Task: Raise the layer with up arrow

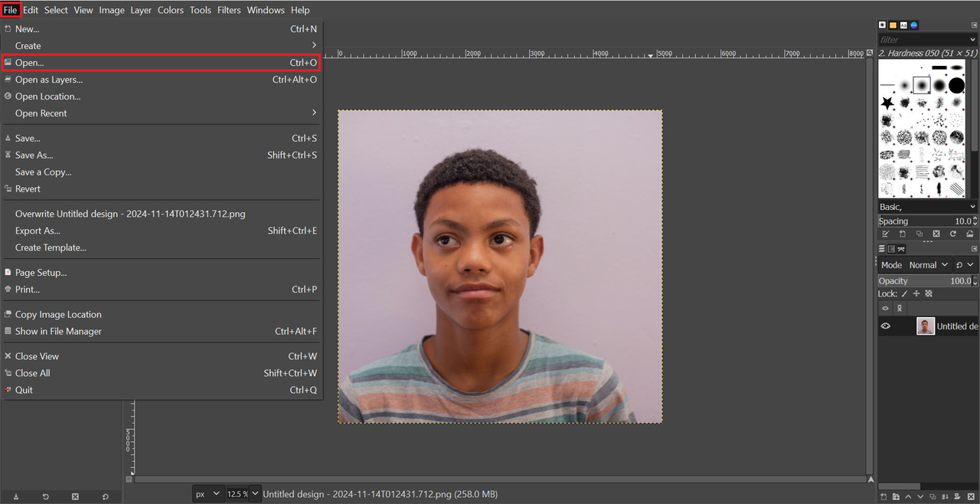Action: point(908,497)
